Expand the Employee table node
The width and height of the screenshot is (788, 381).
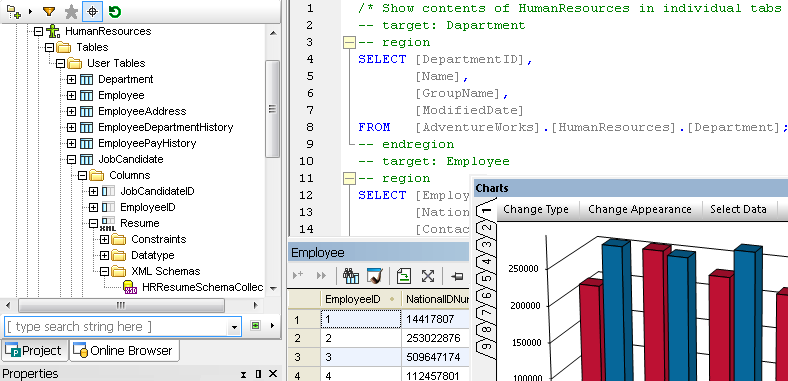click(x=71, y=96)
